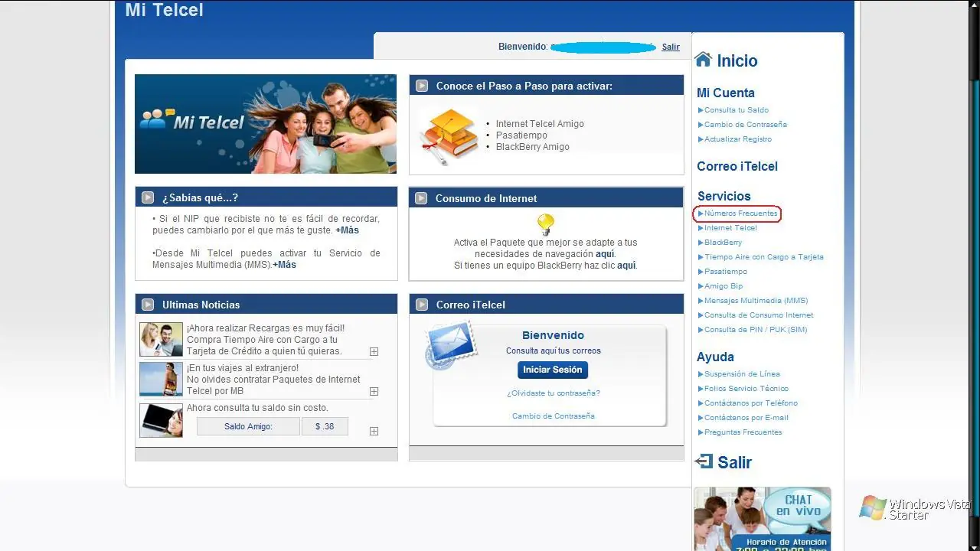Click the browser's vertical scrollbar
980x551 pixels.
[974, 275]
